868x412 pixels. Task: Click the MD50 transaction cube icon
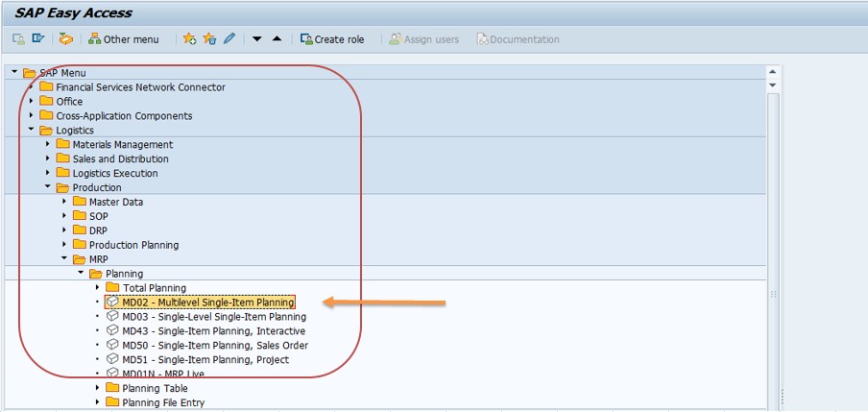pos(113,345)
